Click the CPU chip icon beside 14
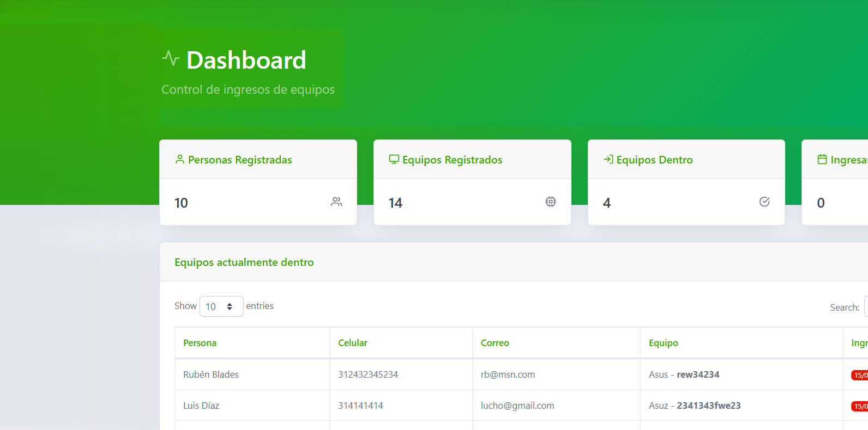 [551, 202]
